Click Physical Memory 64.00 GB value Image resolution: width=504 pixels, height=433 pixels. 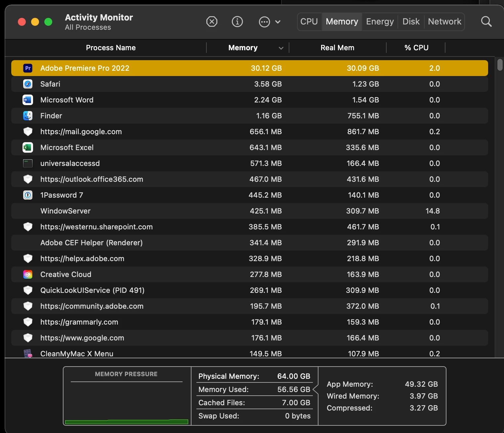click(294, 376)
